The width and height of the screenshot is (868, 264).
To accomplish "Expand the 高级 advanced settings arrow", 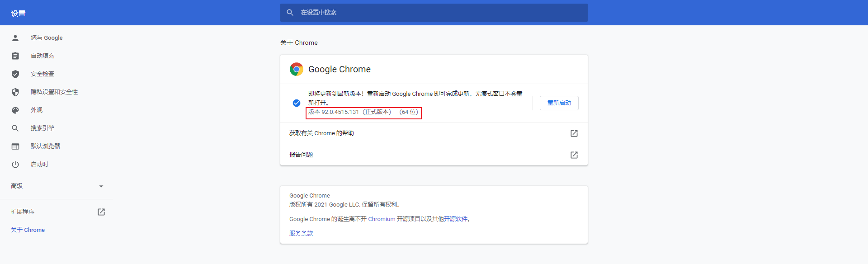I will pyautogui.click(x=101, y=186).
